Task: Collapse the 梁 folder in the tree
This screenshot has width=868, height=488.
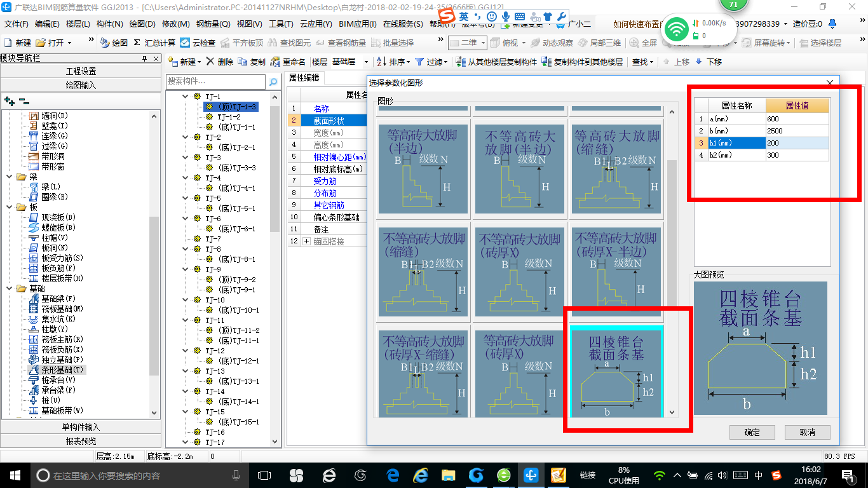Action: click(9, 177)
